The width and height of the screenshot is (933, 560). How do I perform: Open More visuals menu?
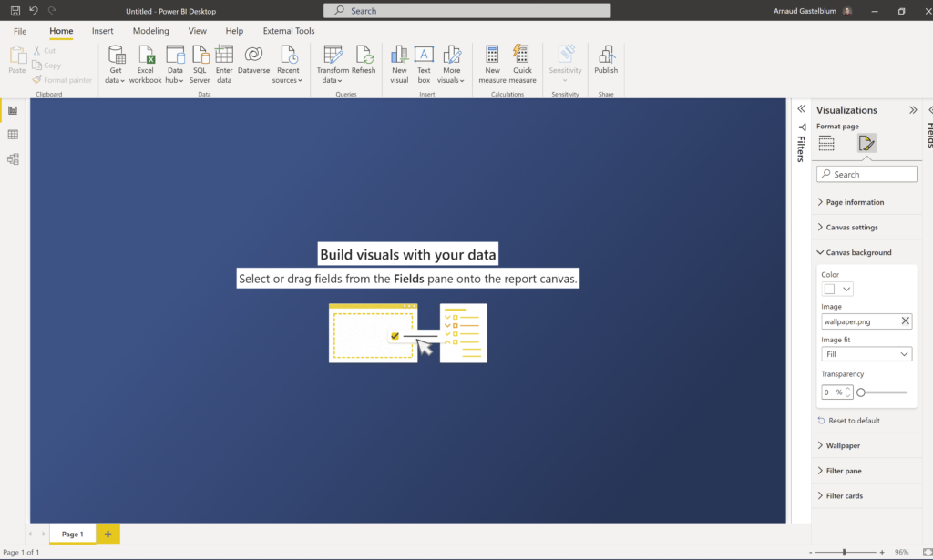451,65
